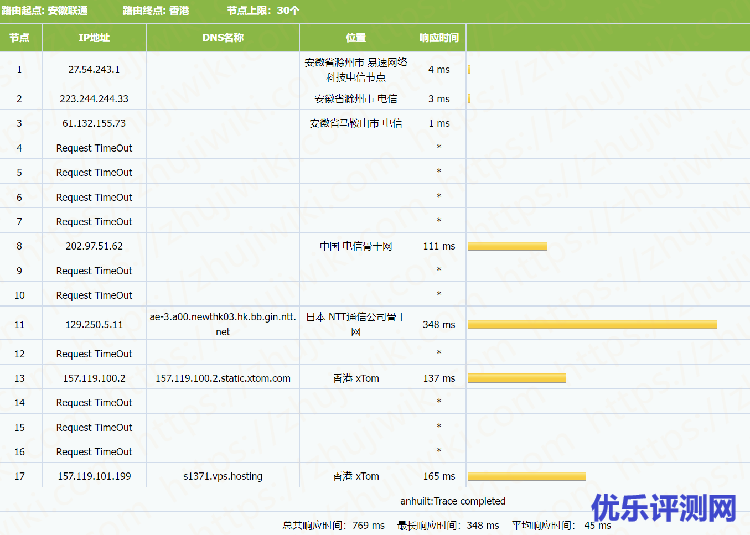Viewport: 750px width, 535px height.
Task: Select IP address 223.244.244.33
Action: point(94,99)
